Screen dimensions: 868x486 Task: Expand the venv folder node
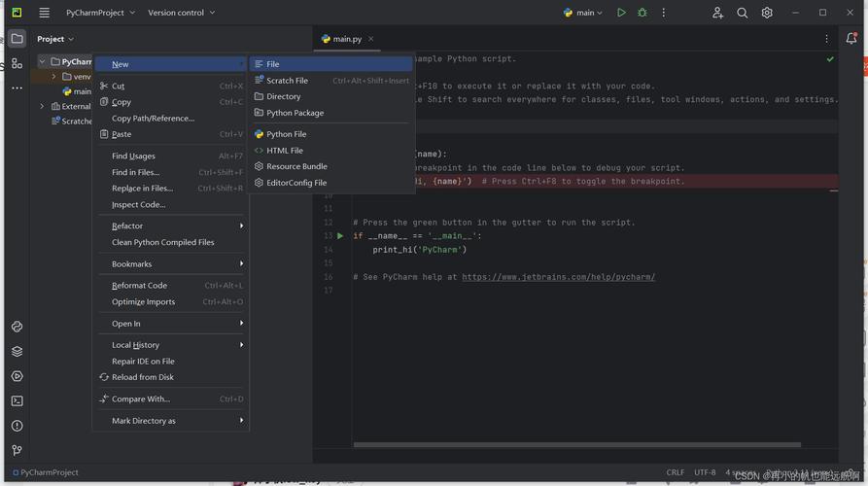pos(53,77)
